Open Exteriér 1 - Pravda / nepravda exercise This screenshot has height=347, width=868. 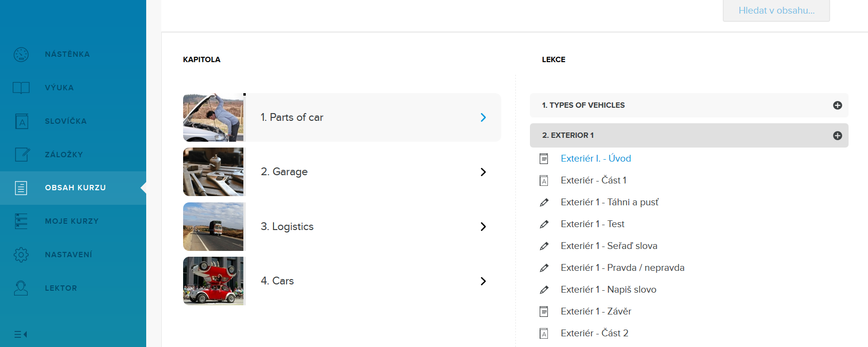tap(622, 268)
